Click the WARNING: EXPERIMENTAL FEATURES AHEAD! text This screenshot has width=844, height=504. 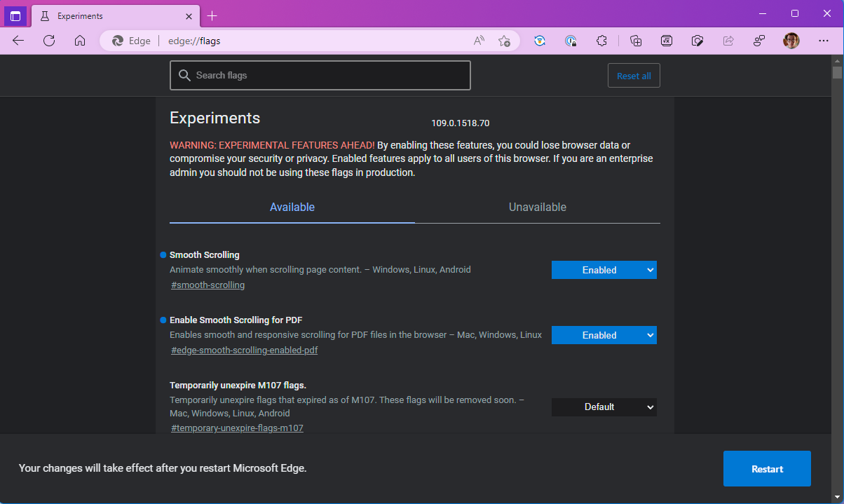pyautogui.click(x=272, y=145)
